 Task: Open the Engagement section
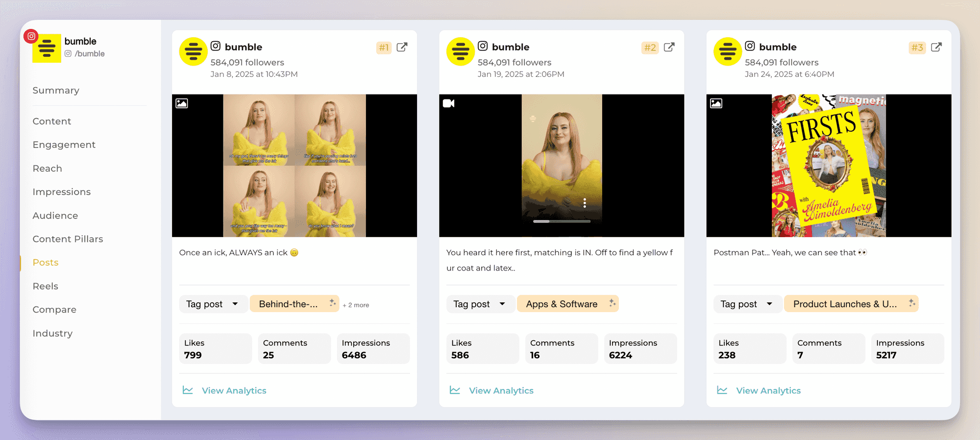pyautogui.click(x=64, y=145)
